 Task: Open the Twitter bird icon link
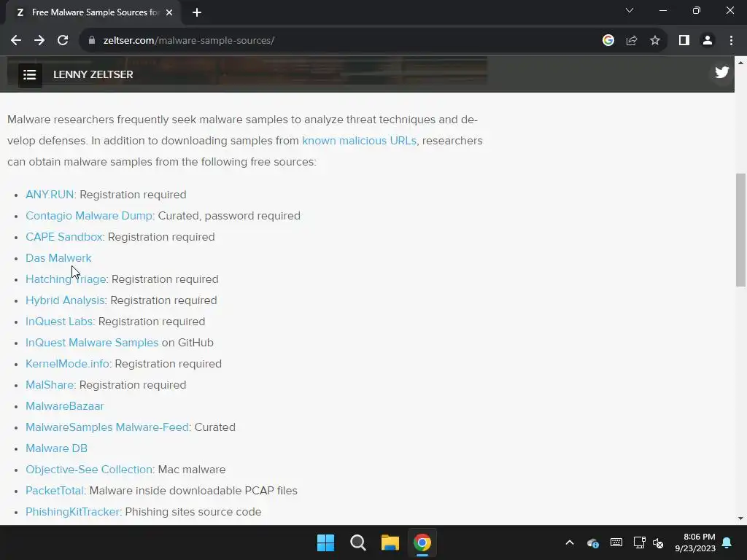pos(721,72)
